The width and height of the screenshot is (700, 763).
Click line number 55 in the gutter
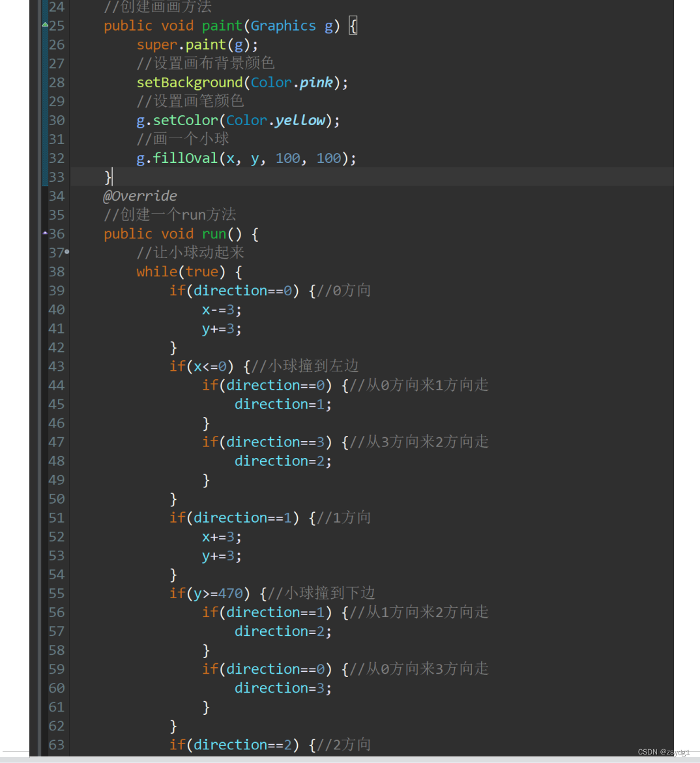pyautogui.click(x=56, y=593)
